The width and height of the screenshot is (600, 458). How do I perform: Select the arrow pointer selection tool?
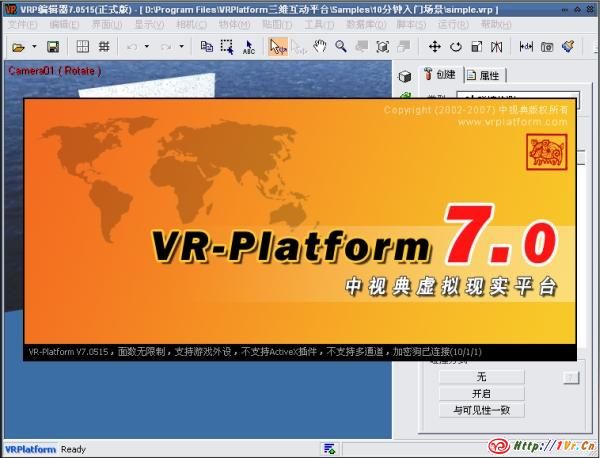pyautogui.click(x=277, y=46)
